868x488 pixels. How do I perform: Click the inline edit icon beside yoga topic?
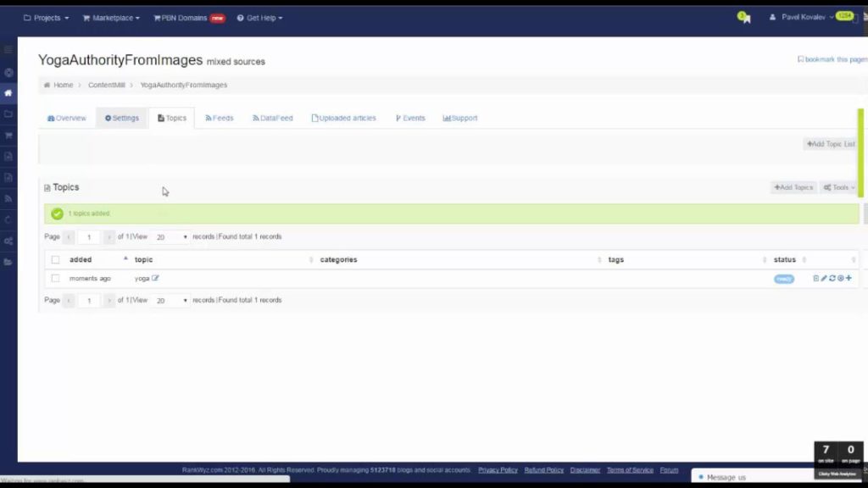(155, 278)
